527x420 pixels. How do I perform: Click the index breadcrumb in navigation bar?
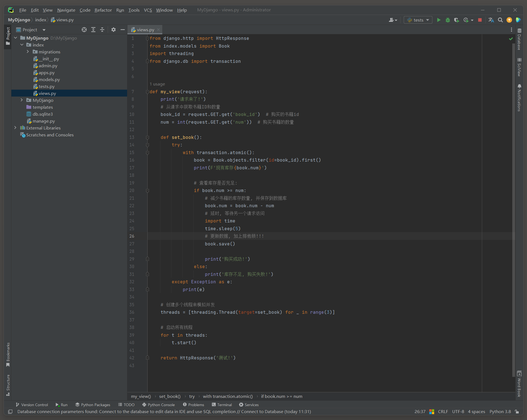click(41, 20)
